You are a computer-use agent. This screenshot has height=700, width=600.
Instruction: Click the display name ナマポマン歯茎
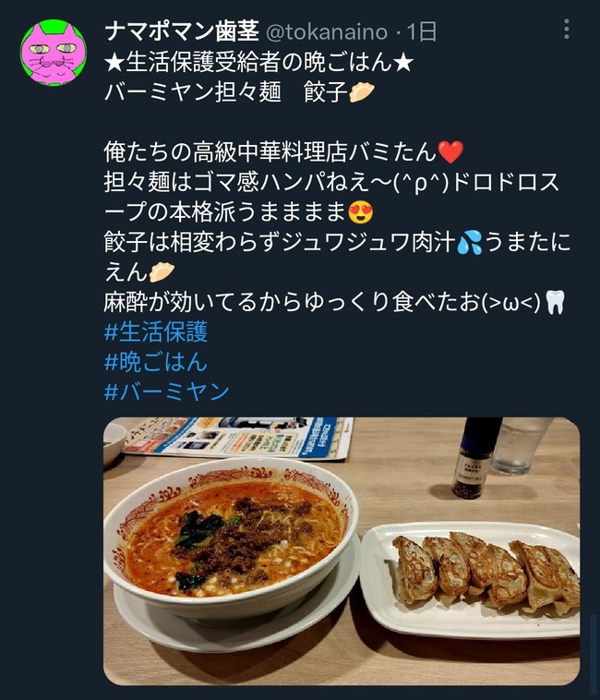tap(182, 31)
